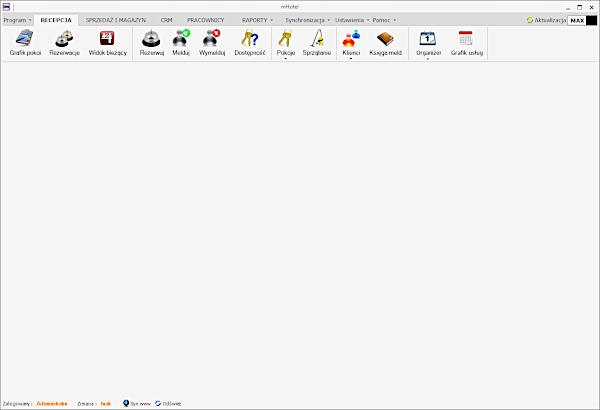Open the Grafik pokoi room schedule
Screen dimensions: 600x410
pos(23,42)
